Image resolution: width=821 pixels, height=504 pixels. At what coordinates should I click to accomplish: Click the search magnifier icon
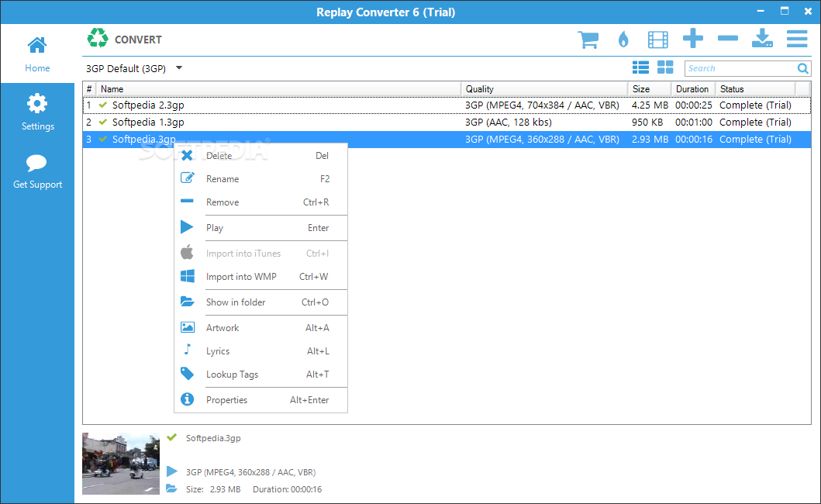pos(802,68)
